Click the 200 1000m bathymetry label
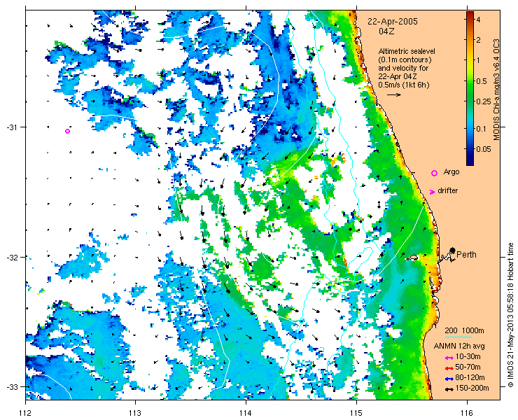The width and height of the screenshot is (518, 420). [x=464, y=331]
